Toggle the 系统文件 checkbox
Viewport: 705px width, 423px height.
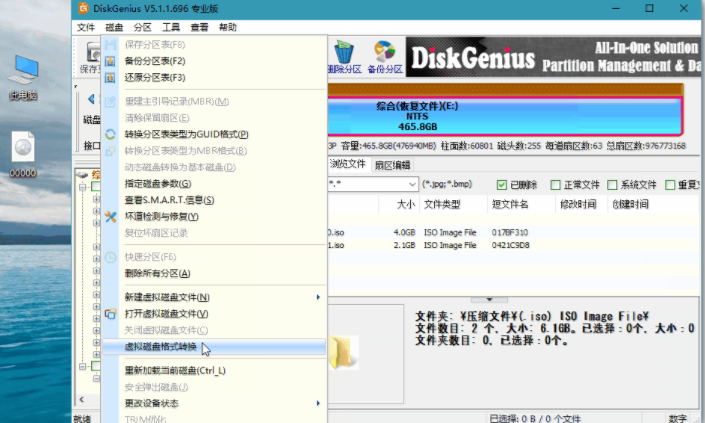[612, 185]
